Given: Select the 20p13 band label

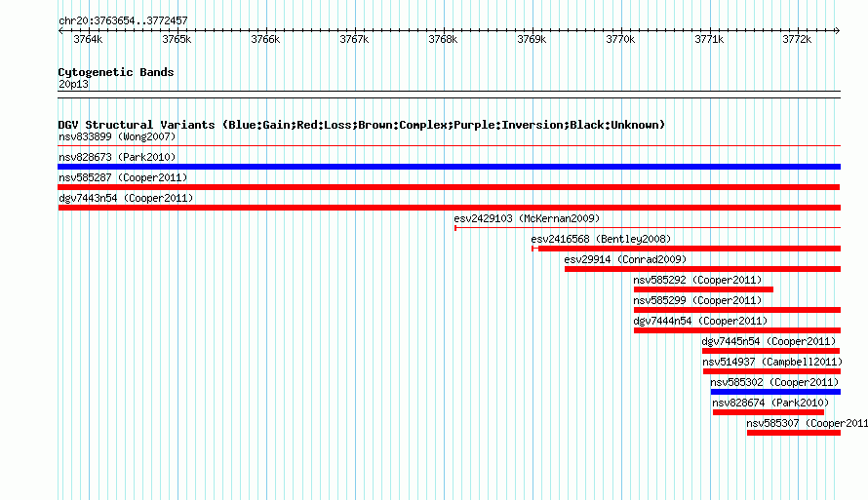Looking at the screenshot, I should pos(73,84).
